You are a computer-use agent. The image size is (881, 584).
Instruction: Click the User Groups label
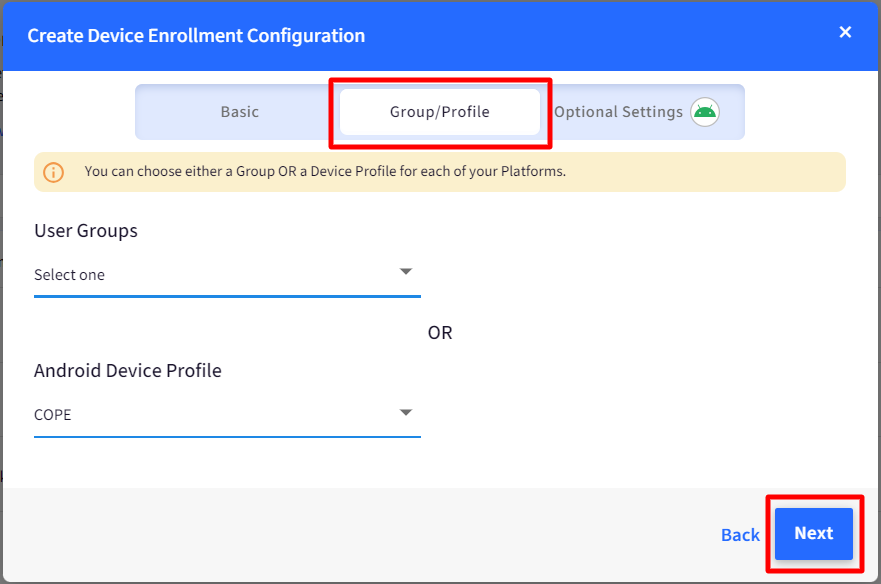86,231
